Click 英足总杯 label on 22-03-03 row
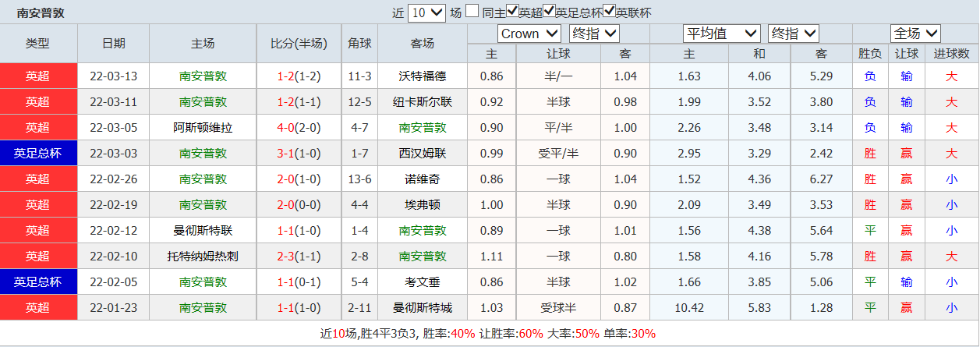Image resolution: width=980 pixels, height=347 pixels. (38, 154)
